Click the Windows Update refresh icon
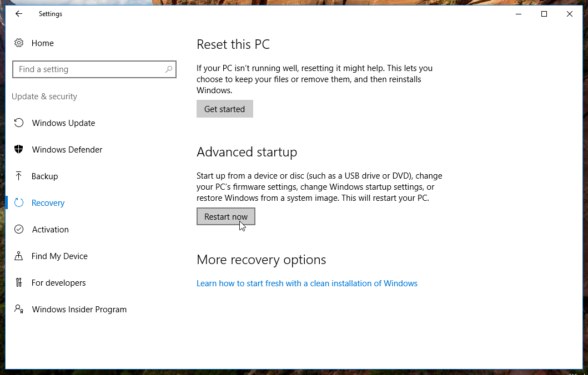The height and width of the screenshot is (375, 588). coord(19,123)
